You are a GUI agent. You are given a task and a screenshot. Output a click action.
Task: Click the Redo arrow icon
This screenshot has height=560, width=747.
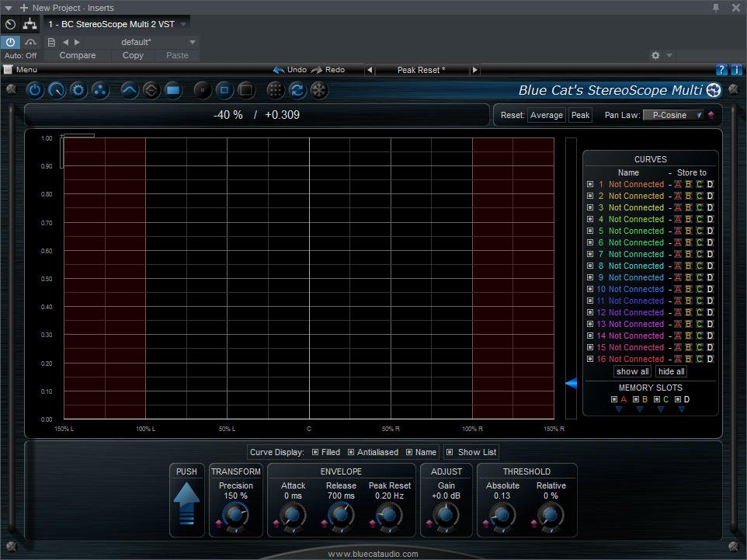(x=317, y=70)
